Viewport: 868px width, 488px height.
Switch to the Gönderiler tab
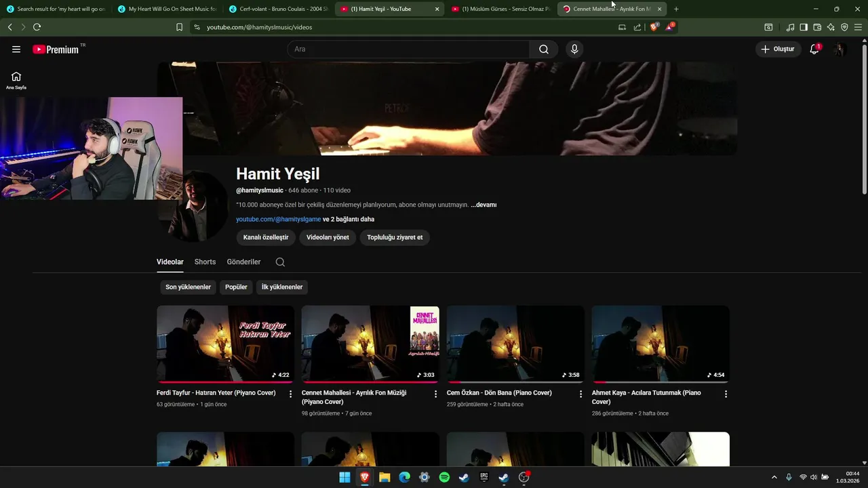point(243,262)
